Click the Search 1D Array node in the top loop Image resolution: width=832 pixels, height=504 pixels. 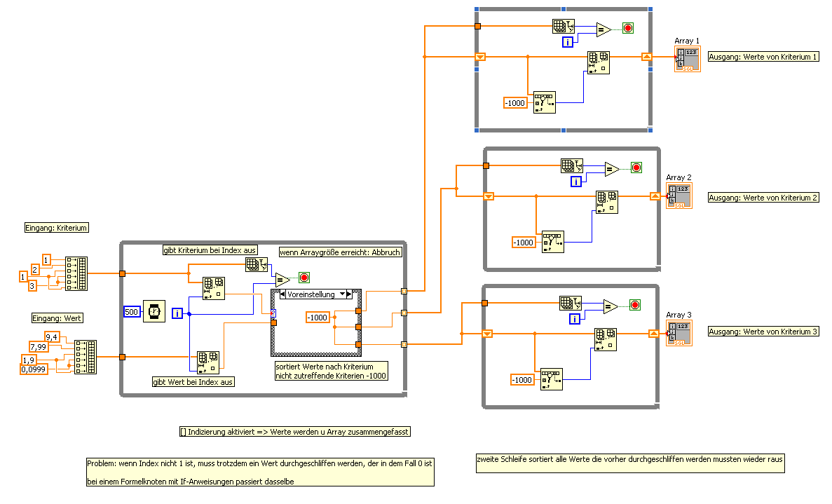click(545, 102)
